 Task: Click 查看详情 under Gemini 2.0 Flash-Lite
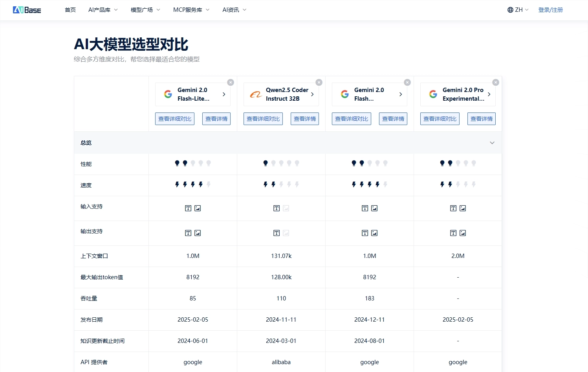coord(216,119)
